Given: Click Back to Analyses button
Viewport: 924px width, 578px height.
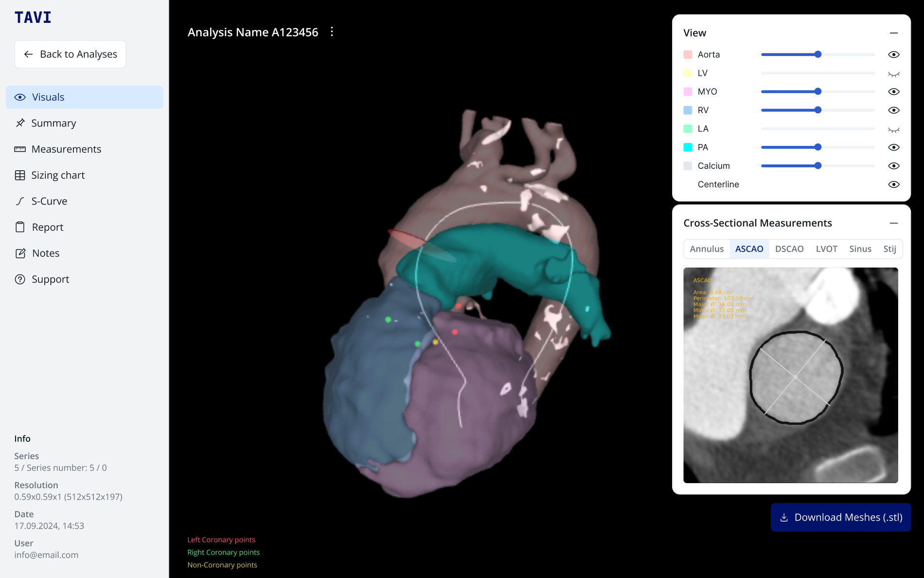Looking at the screenshot, I should point(71,54).
